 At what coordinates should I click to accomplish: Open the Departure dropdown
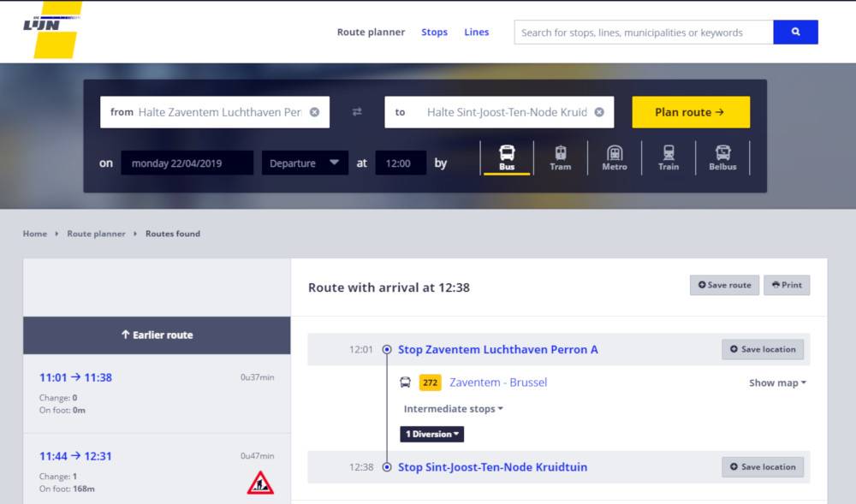click(x=304, y=163)
